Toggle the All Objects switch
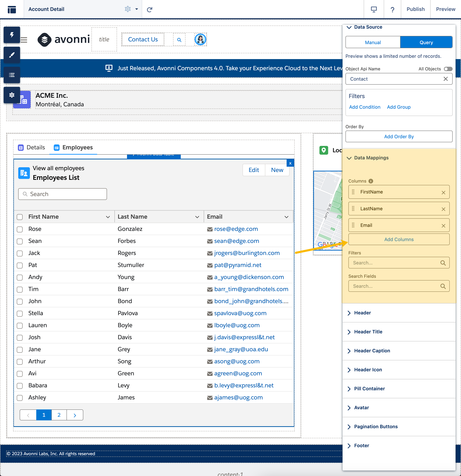Viewport: 461px width, 476px height. [x=448, y=69]
